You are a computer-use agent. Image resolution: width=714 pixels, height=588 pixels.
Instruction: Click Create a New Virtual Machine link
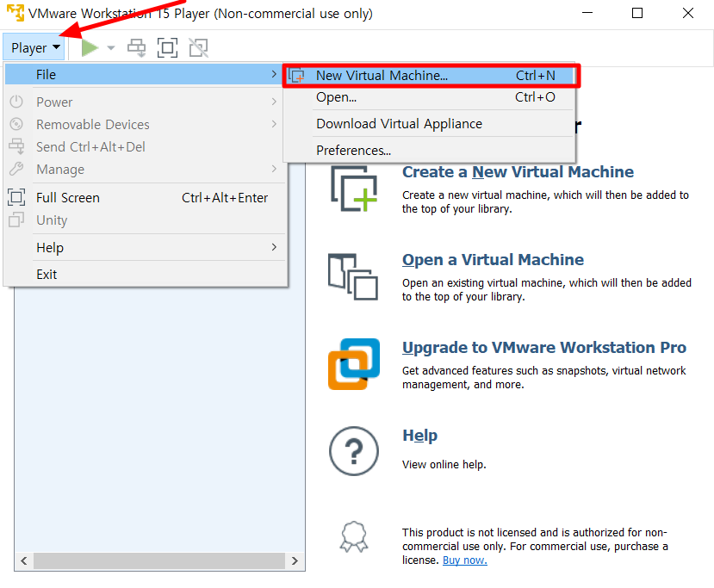point(518,172)
